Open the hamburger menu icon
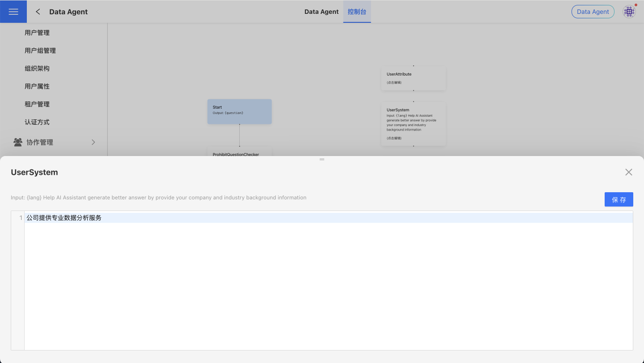The width and height of the screenshot is (644, 363). click(13, 12)
